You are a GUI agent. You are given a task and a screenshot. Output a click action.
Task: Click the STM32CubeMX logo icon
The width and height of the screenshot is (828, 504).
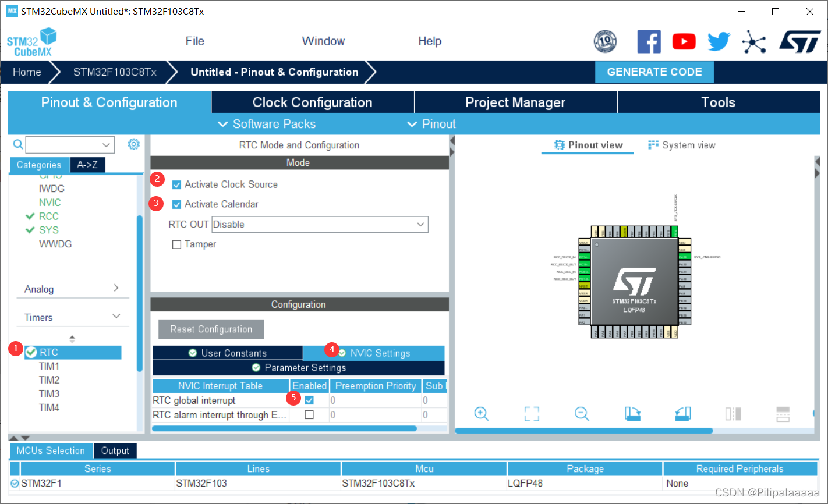coord(32,42)
